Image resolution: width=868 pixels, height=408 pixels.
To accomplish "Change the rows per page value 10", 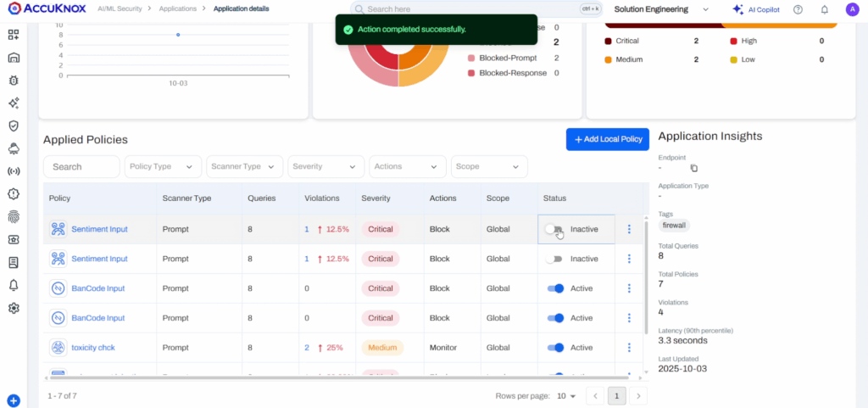I will point(565,396).
